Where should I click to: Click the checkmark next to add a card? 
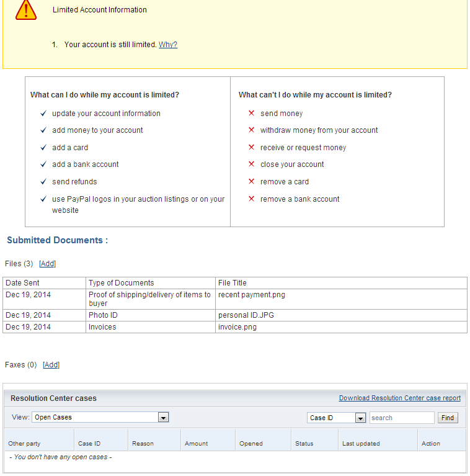(x=43, y=148)
